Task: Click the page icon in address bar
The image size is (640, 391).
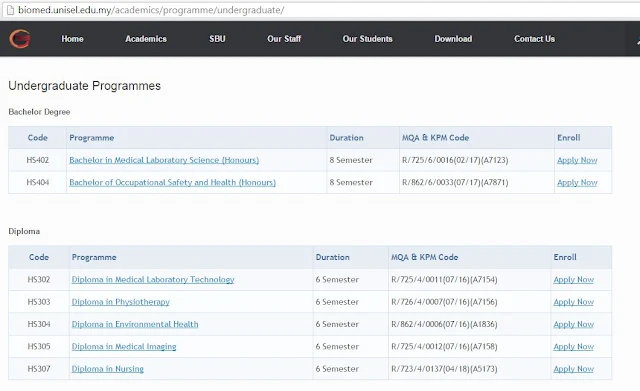Action: (10, 10)
